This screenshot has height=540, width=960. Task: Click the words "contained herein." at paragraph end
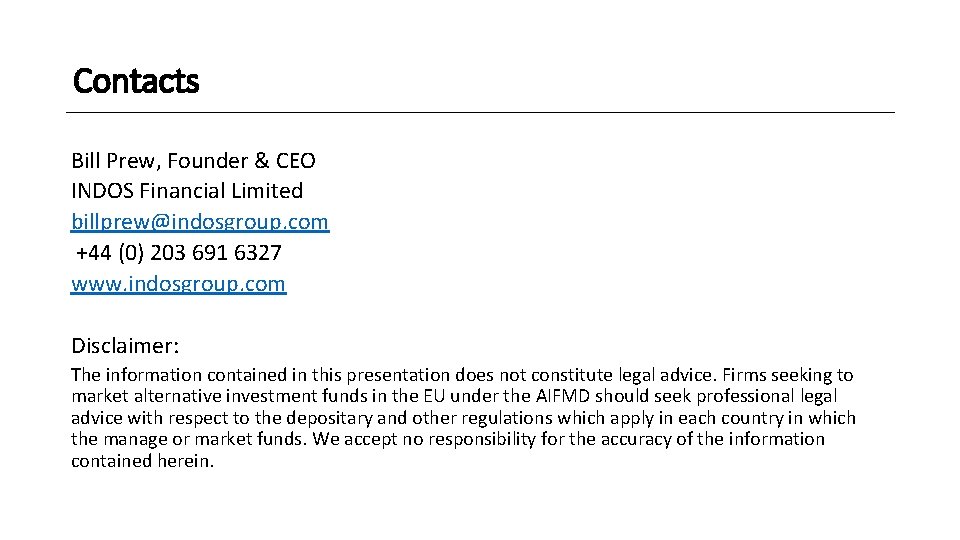142,462
